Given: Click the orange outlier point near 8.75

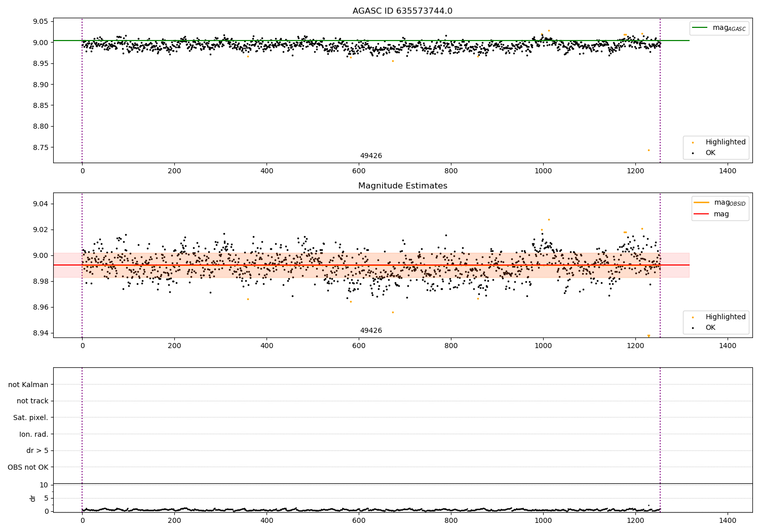Looking at the screenshot, I should click(x=649, y=150).
